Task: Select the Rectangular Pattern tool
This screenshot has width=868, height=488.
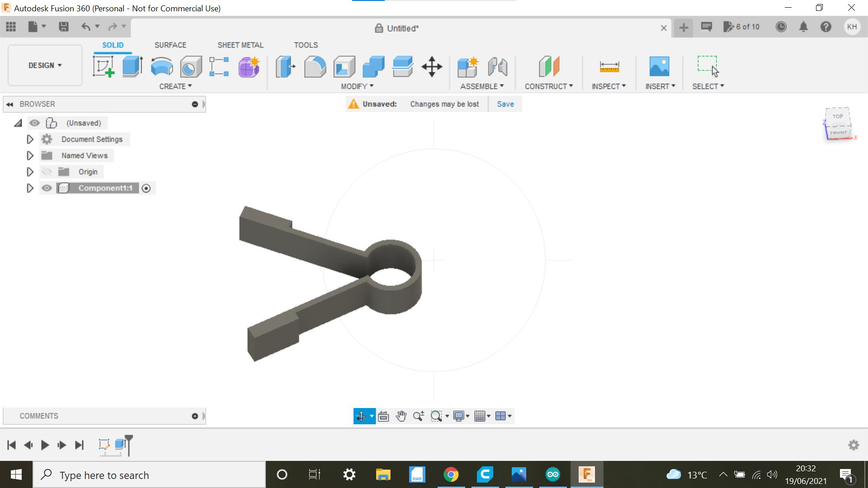Action: coord(219,66)
